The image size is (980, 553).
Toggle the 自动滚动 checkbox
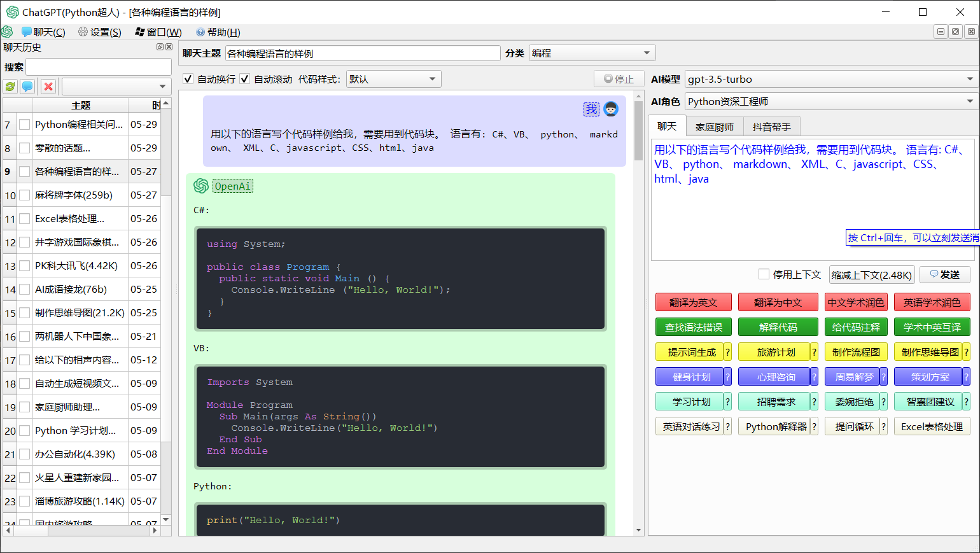click(244, 79)
